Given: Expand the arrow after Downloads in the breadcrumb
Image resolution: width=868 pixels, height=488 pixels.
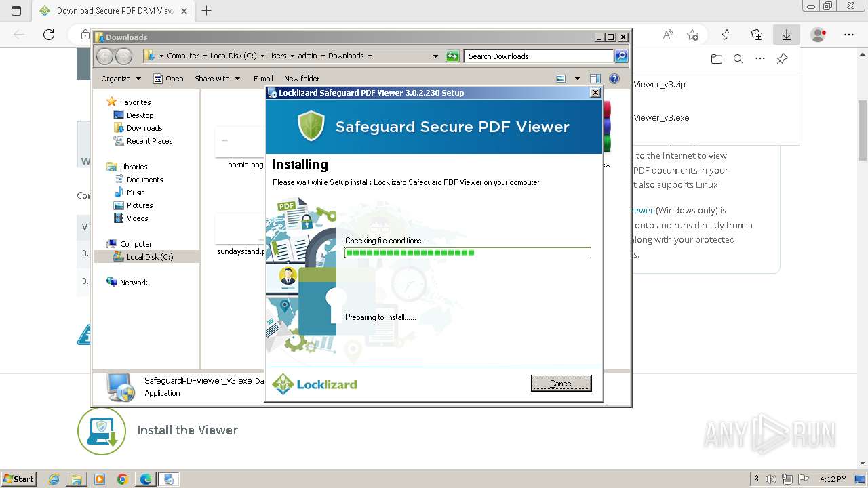Looking at the screenshot, I should (370, 56).
